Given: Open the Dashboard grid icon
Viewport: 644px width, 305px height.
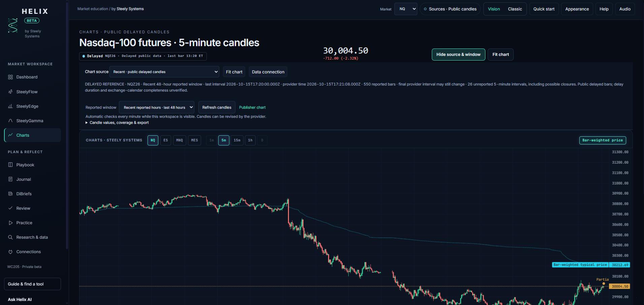Looking at the screenshot, I should pyautogui.click(x=10, y=77).
